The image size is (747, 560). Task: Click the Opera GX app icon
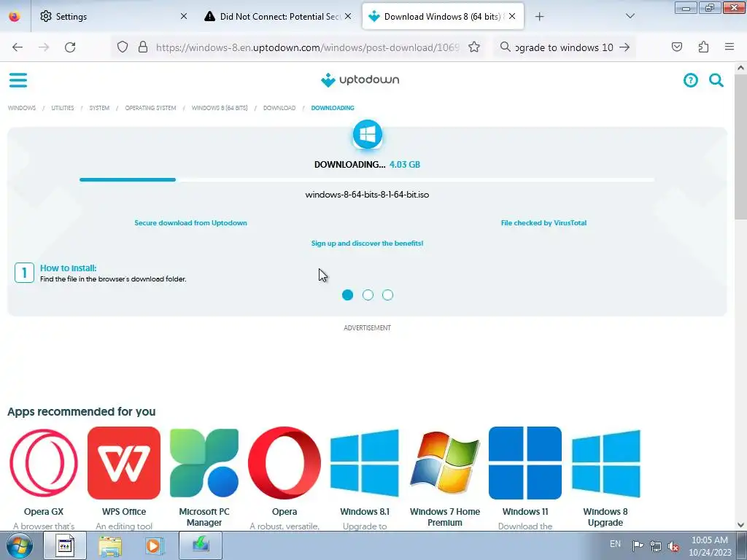point(44,463)
